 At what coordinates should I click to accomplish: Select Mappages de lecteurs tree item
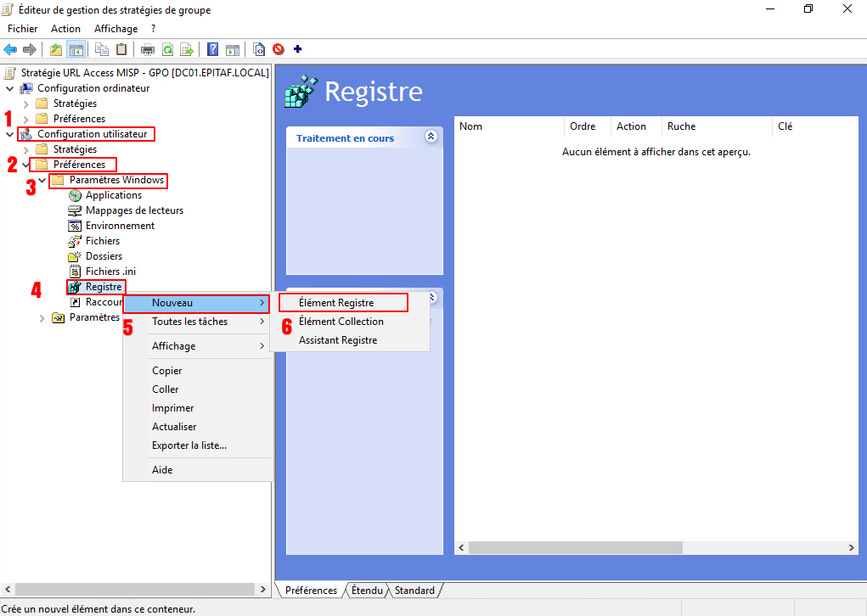point(134,210)
